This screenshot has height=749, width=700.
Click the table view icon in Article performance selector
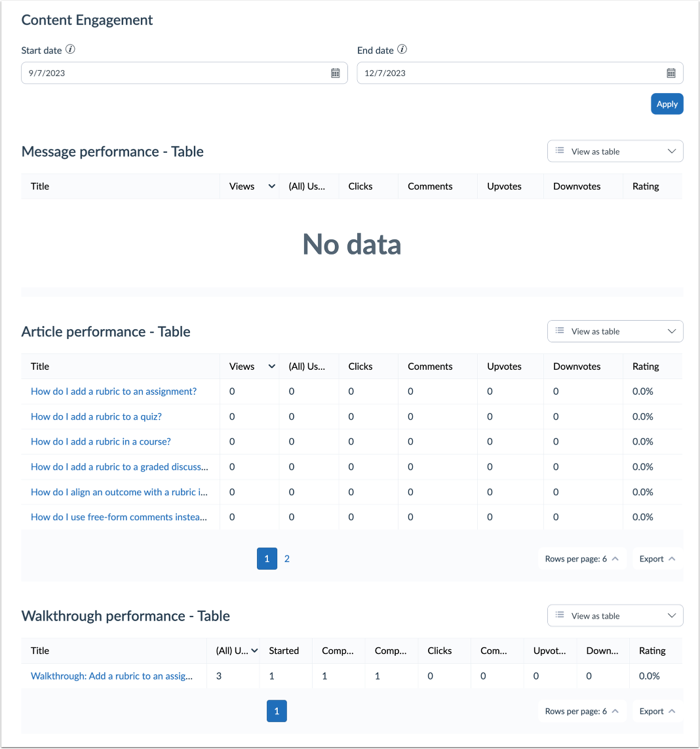coord(560,331)
